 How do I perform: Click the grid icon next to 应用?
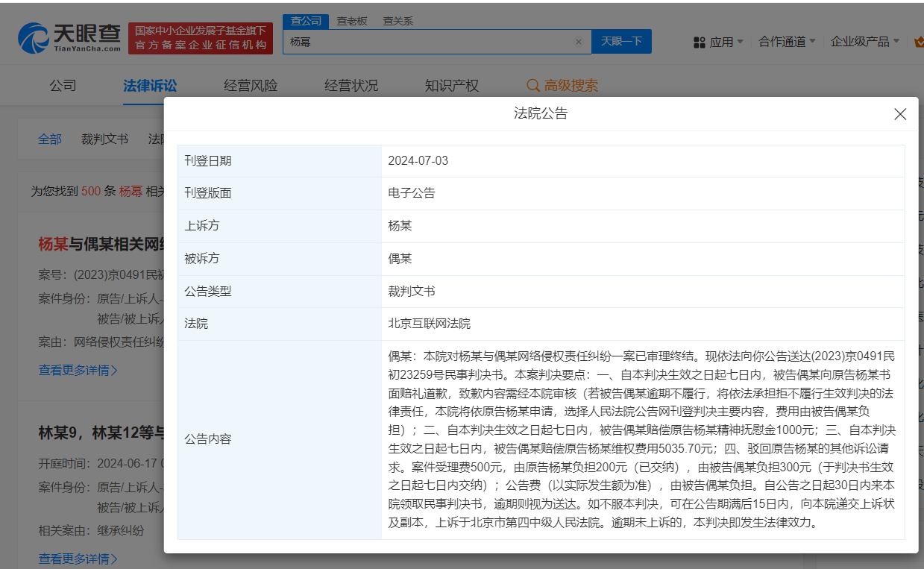699,42
